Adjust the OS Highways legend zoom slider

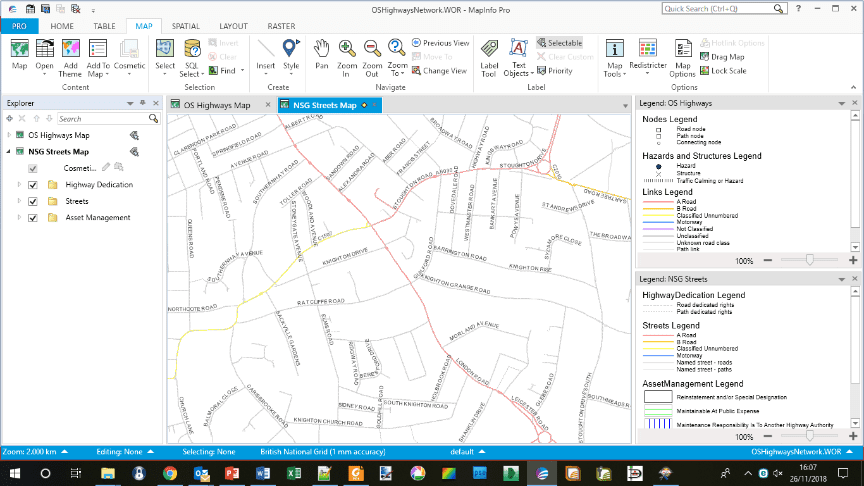[x=809, y=260]
